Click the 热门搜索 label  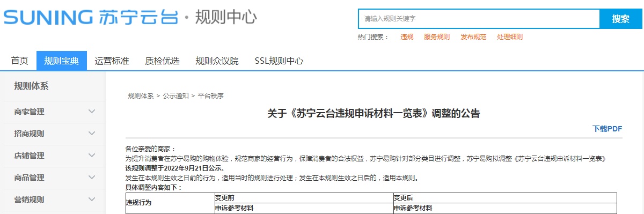pyautogui.click(x=373, y=37)
